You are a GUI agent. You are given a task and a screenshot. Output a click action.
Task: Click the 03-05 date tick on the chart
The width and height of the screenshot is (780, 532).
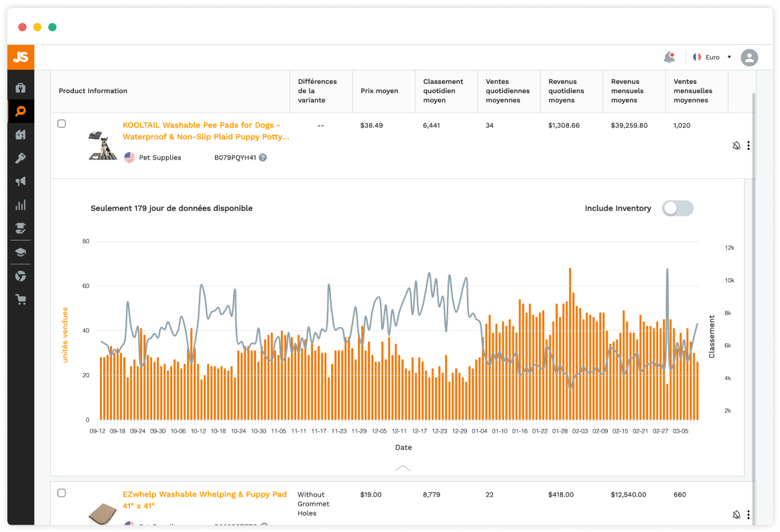click(681, 431)
